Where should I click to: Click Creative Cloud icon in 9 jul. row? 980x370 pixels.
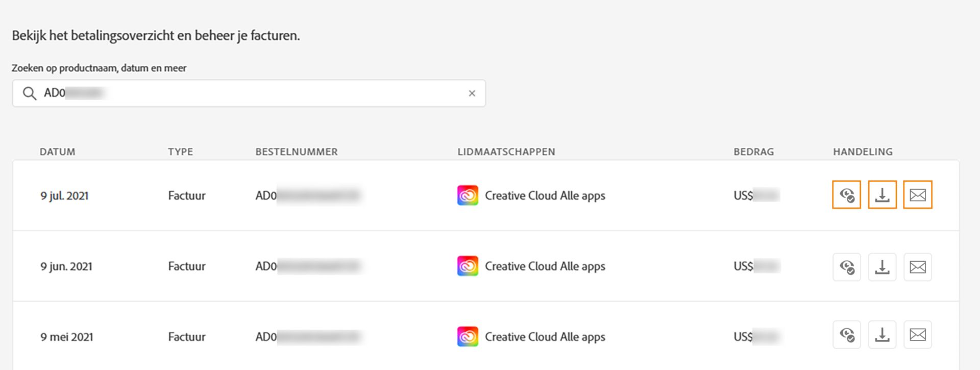tap(468, 195)
